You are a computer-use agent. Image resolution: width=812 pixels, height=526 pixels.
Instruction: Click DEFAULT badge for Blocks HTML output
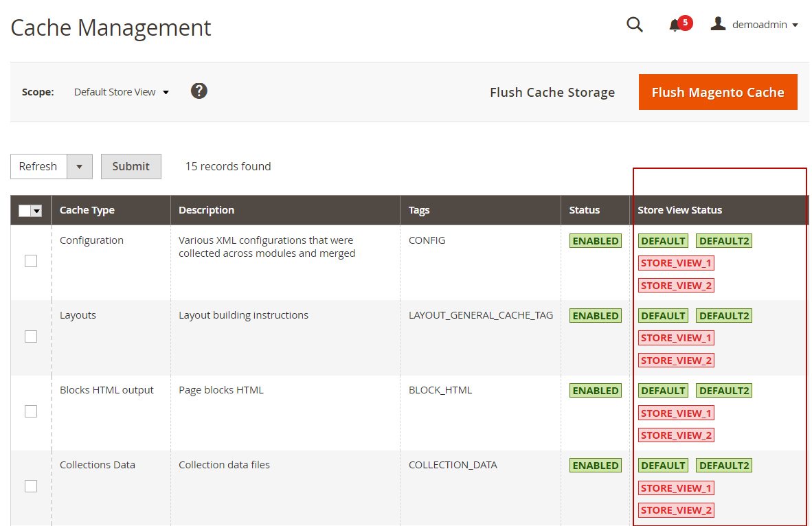click(664, 391)
